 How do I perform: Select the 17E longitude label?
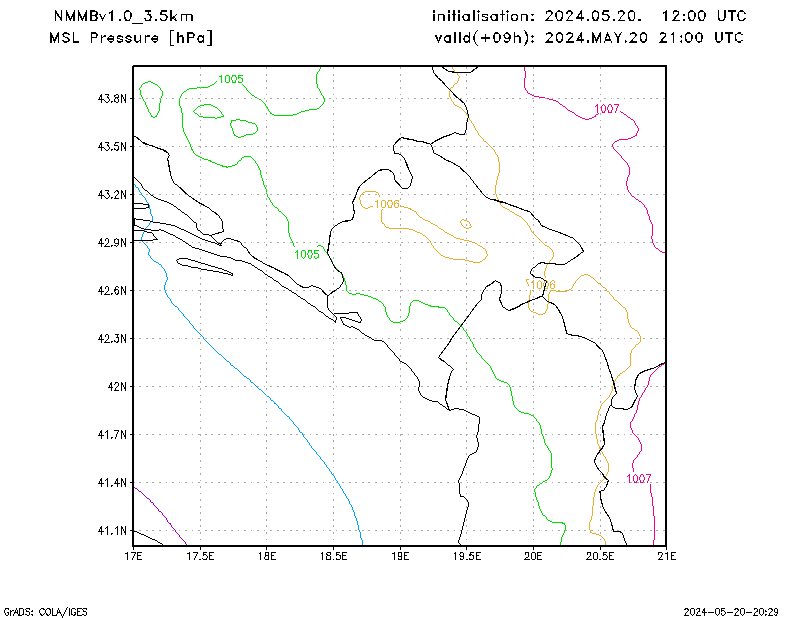[x=133, y=556]
